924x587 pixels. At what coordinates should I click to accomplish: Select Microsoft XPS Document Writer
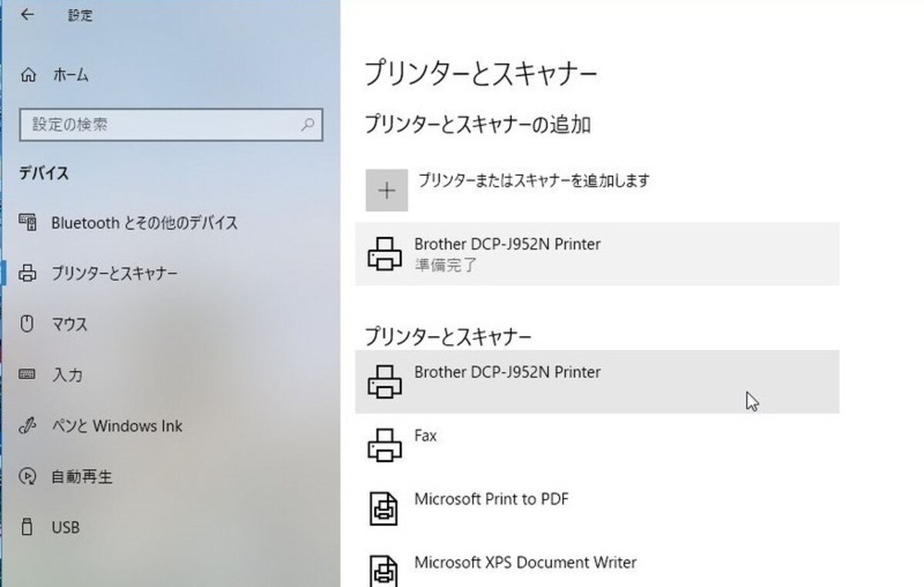(x=598, y=565)
